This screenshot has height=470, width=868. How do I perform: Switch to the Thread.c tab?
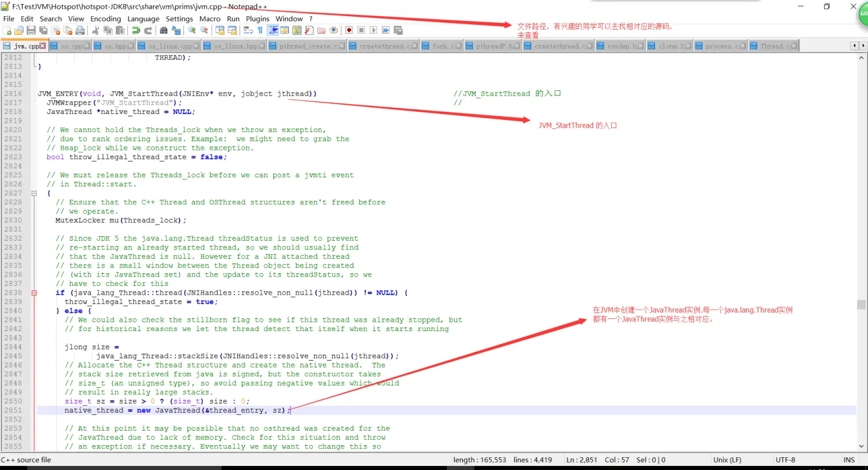coord(773,46)
